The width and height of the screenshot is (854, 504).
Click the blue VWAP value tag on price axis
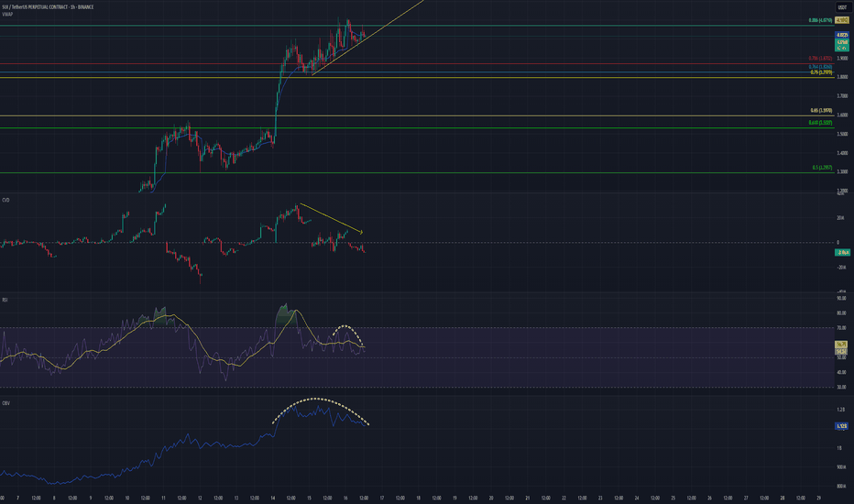click(x=842, y=35)
